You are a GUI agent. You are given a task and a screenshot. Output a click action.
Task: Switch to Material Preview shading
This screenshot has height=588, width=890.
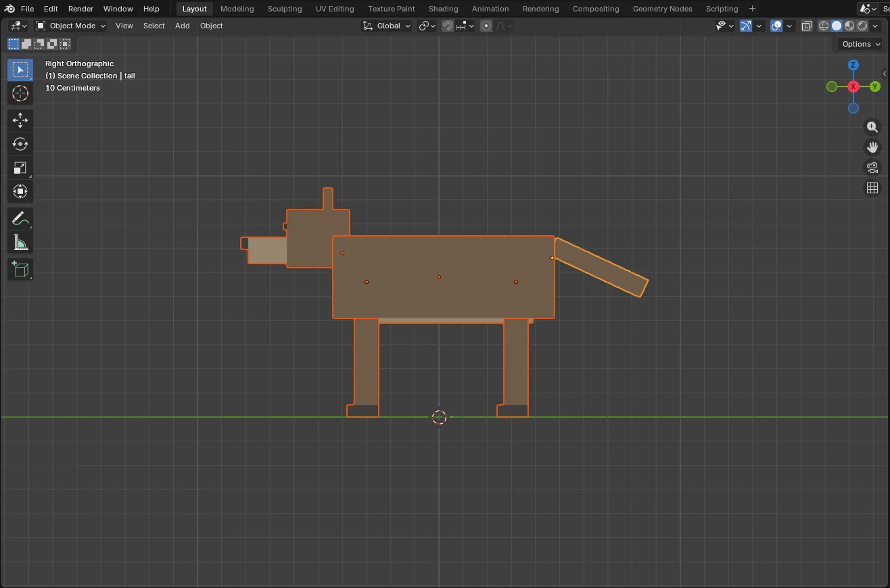coord(849,26)
